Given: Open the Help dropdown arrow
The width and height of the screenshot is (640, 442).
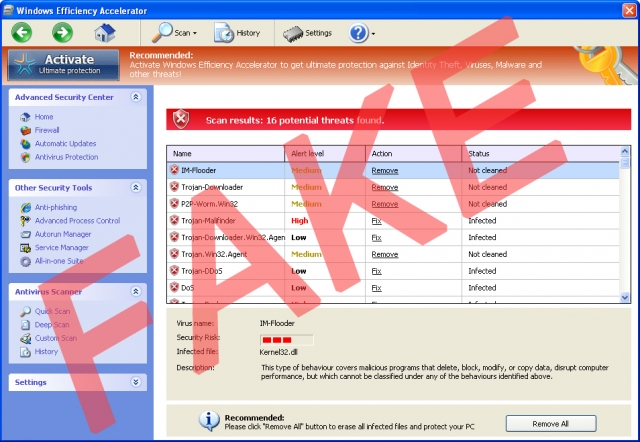Looking at the screenshot, I should pos(373,34).
